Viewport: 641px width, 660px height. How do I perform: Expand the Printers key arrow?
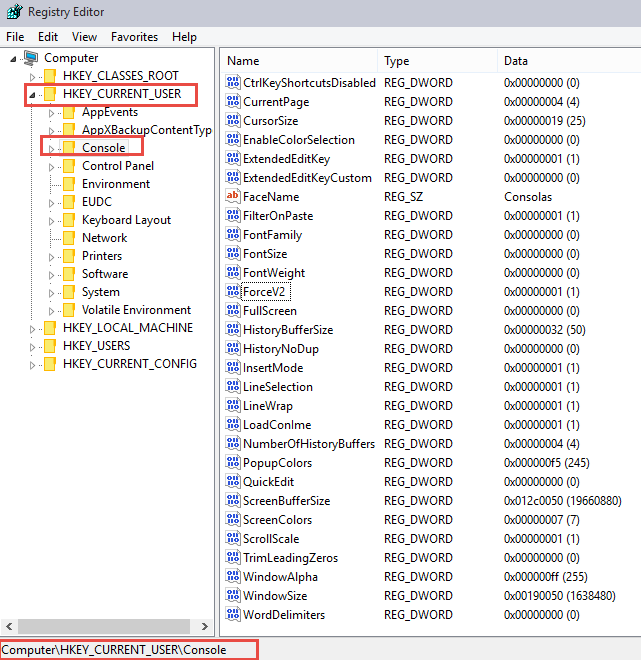point(51,257)
